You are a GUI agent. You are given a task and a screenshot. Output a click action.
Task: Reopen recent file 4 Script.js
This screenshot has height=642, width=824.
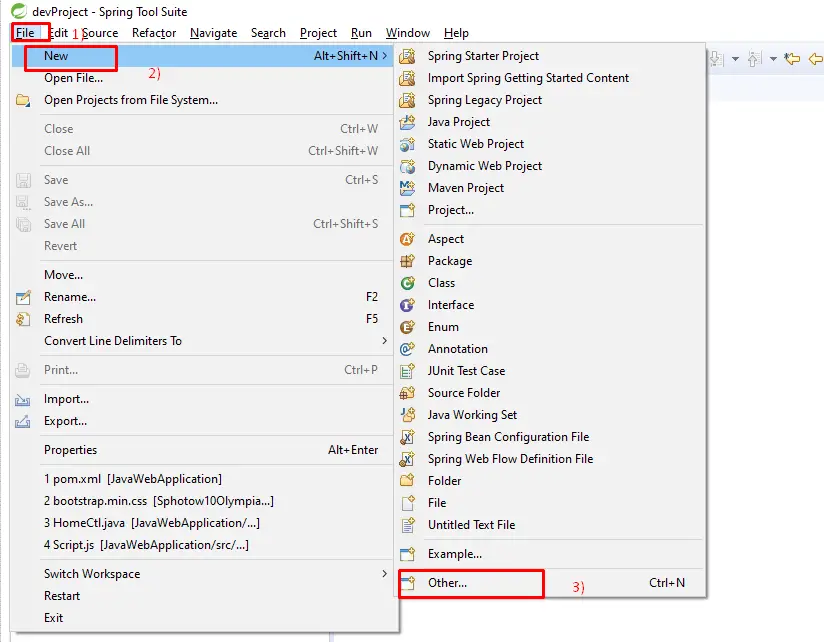click(x=204, y=545)
